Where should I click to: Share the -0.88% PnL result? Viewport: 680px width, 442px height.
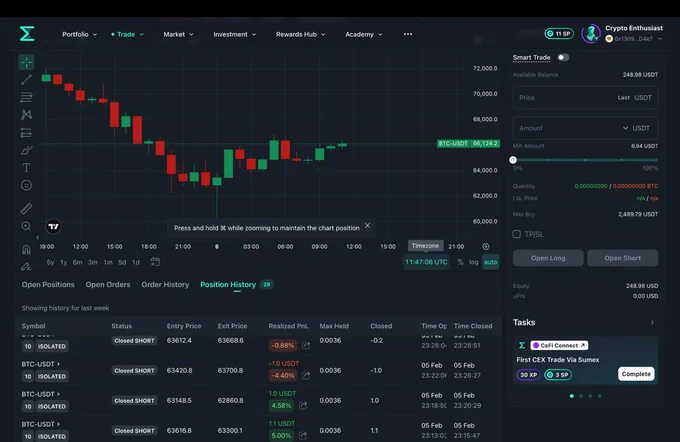tap(306, 345)
